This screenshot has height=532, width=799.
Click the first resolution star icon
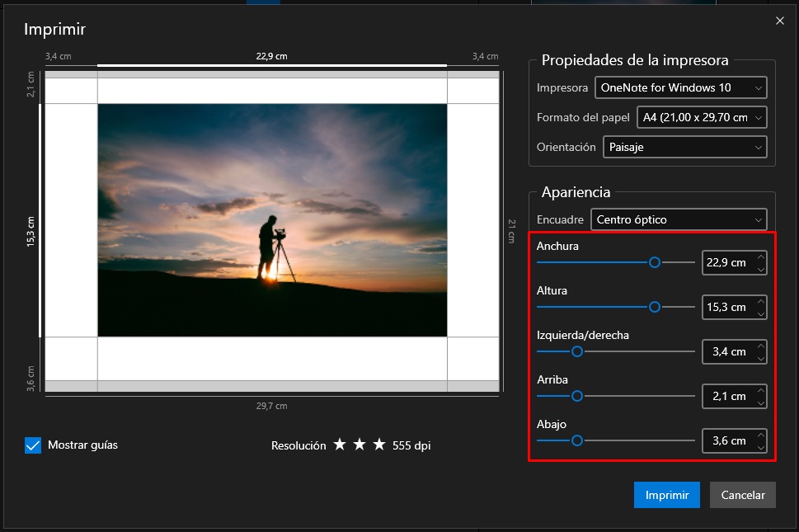(x=340, y=444)
